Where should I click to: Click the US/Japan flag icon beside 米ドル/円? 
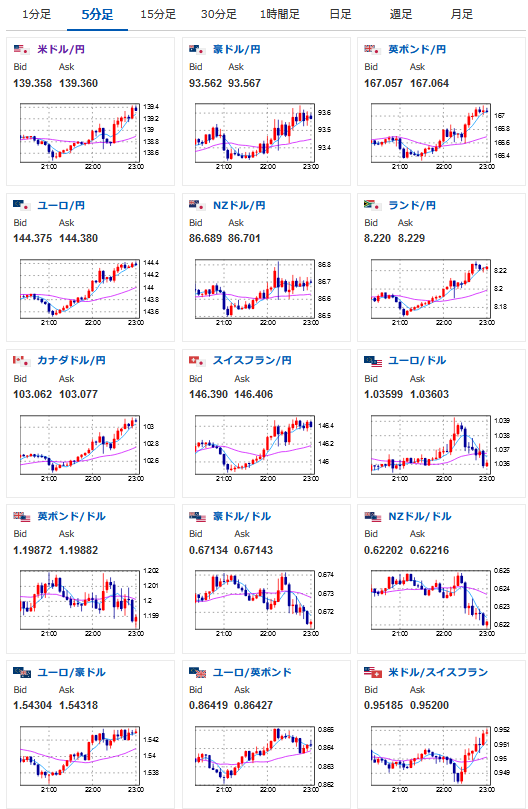[x=22, y=50]
